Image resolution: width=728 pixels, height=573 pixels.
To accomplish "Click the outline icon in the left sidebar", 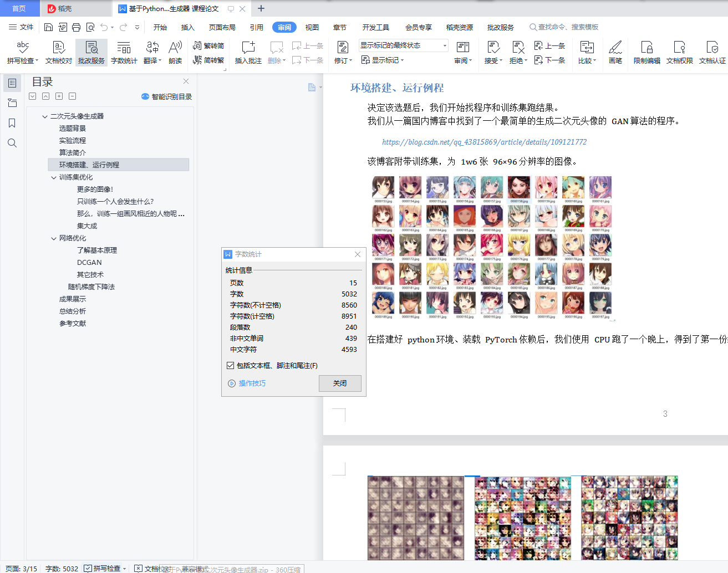I will tap(12, 83).
